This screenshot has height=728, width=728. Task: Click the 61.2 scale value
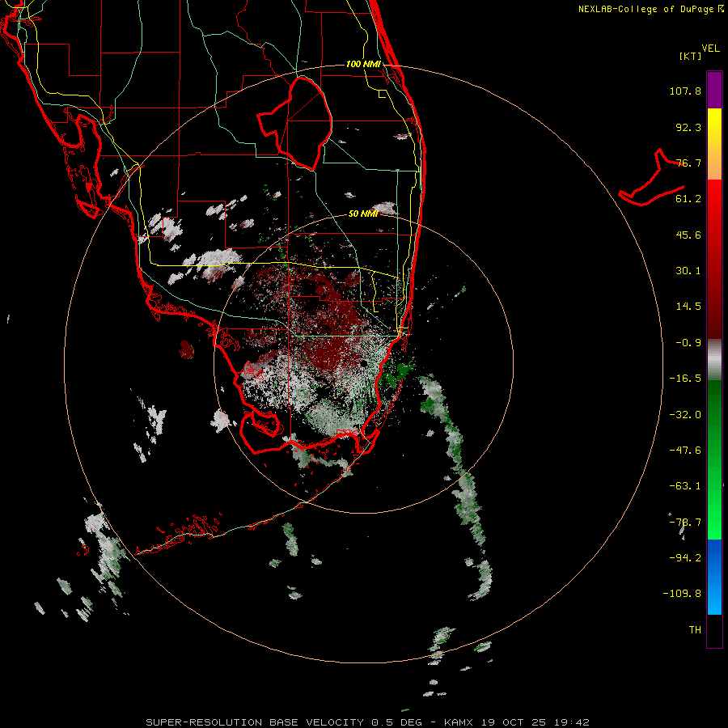[688, 199]
